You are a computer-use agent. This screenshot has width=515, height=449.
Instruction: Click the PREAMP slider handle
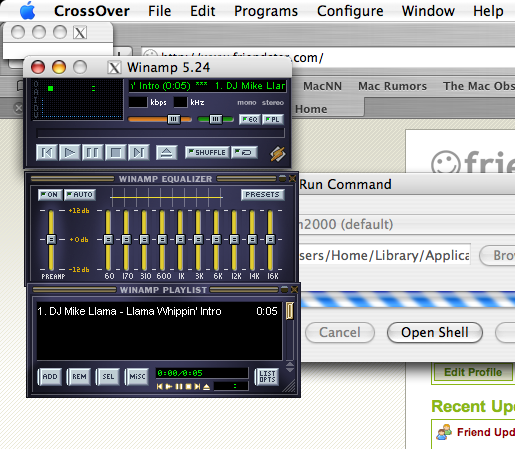[x=51, y=239]
